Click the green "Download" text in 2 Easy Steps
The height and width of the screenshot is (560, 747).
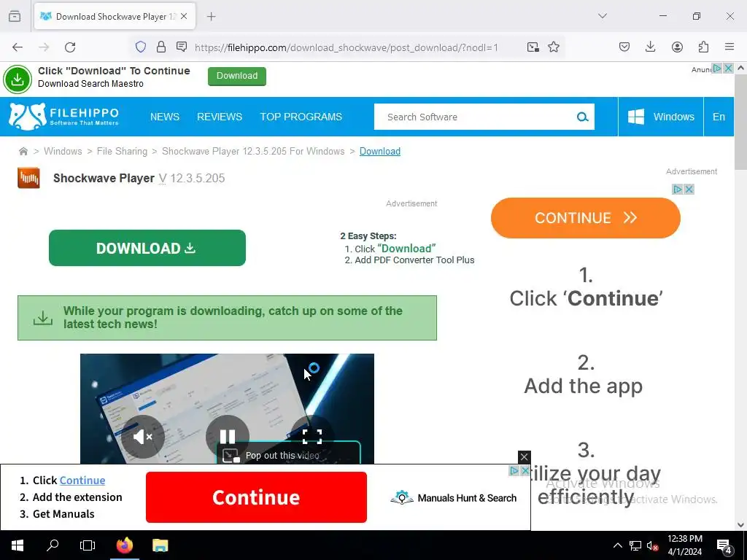pos(406,249)
